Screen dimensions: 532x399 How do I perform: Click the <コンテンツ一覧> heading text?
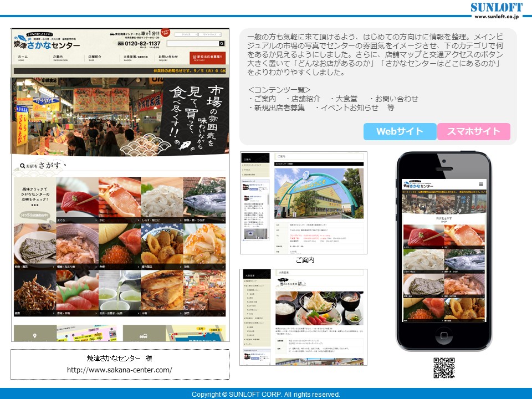click(x=279, y=90)
